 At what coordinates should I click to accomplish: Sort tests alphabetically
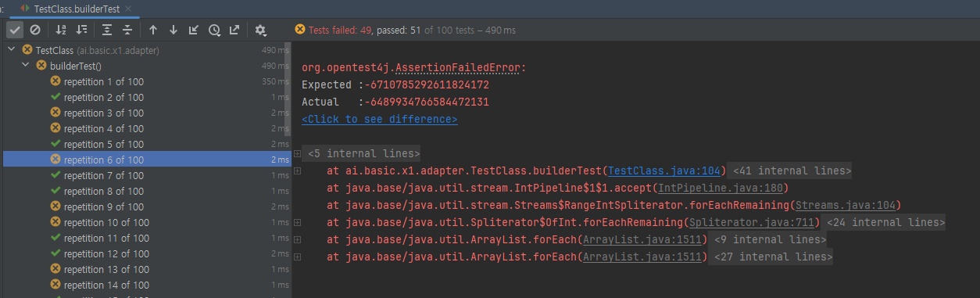tap(62, 30)
